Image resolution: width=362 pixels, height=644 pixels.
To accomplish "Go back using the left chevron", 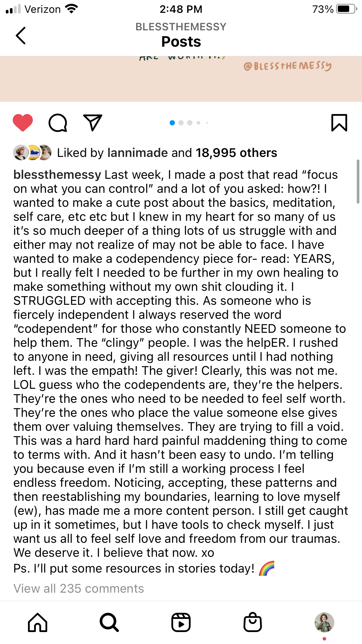I will (x=21, y=36).
